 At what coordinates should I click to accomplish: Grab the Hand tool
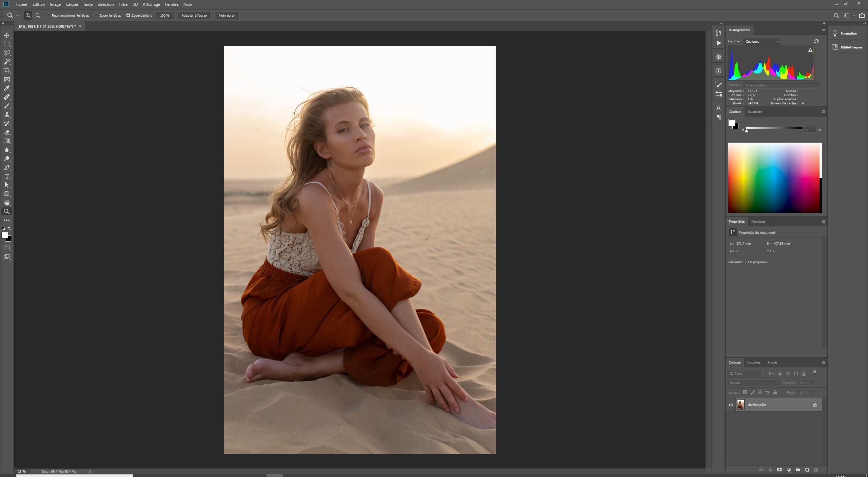[7, 203]
